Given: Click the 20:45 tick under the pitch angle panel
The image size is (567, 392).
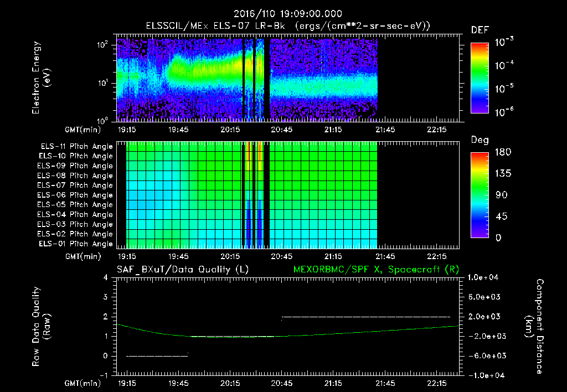Looking at the screenshot, I should [282, 256].
